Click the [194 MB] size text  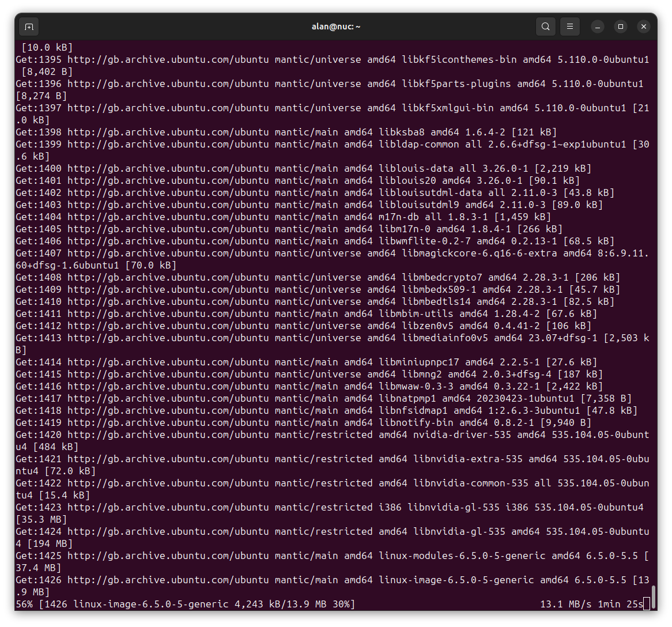pyautogui.click(x=50, y=544)
